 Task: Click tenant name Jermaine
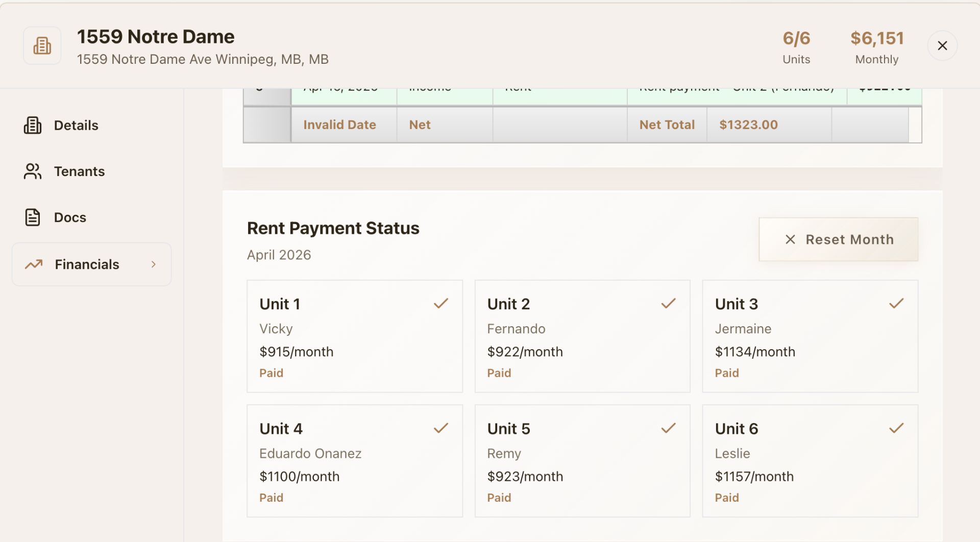743,329
